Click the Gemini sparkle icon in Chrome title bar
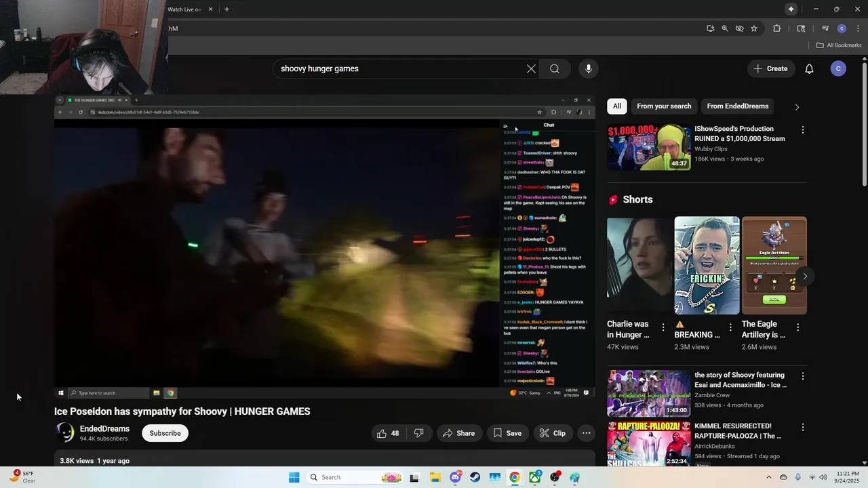The image size is (868, 488). coord(791,9)
